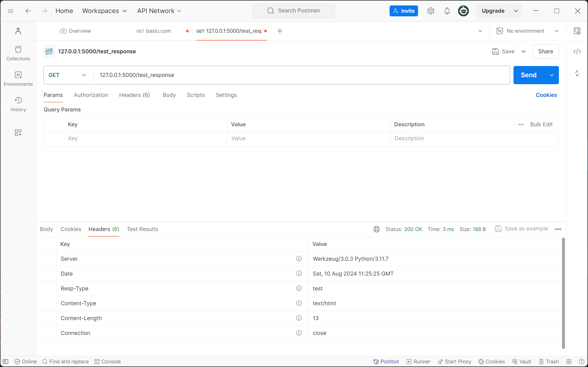Click the Send button

pyautogui.click(x=529, y=75)
